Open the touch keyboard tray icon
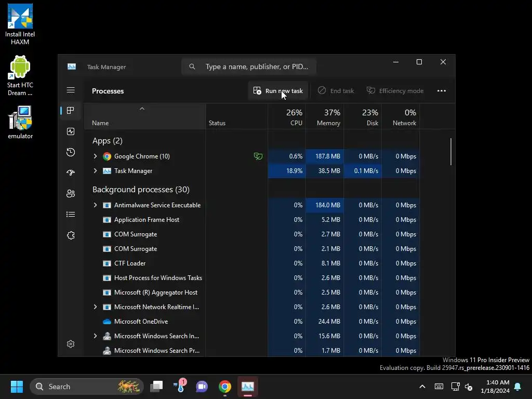Image resolution: width=532 pixels, height=399 pixels. coord(438,387)
